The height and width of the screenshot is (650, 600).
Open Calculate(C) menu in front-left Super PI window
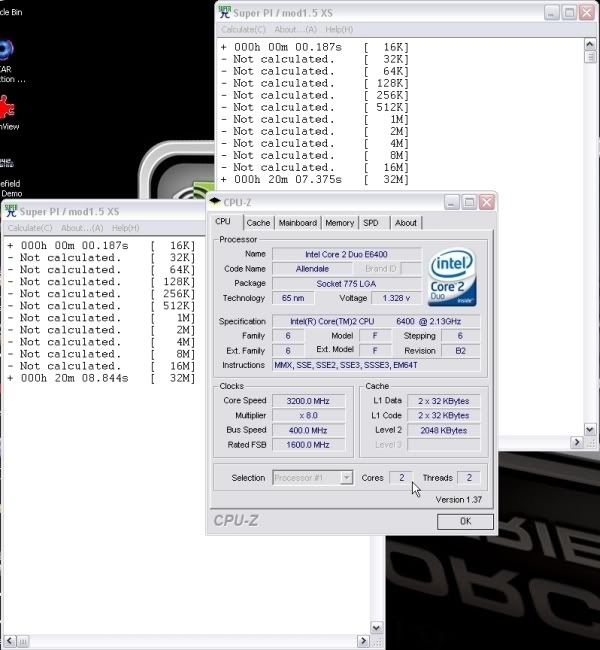30,228
